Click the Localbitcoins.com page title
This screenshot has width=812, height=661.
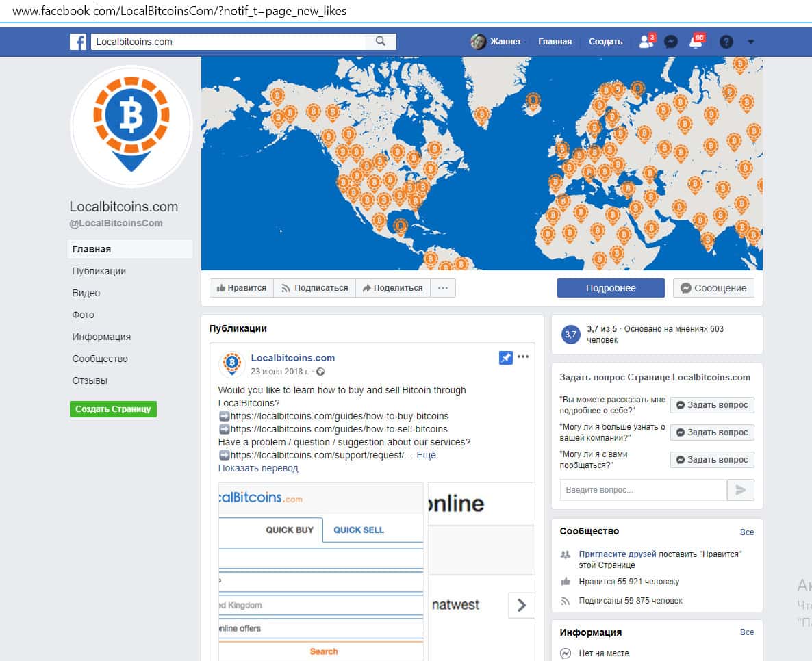point(124,207)
